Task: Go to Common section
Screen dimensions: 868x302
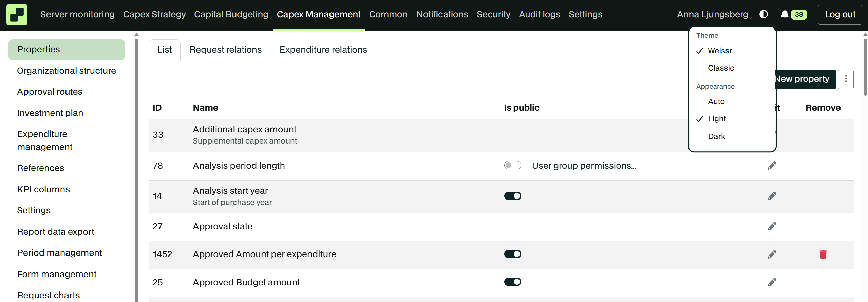Action: [x=388, y=15]
